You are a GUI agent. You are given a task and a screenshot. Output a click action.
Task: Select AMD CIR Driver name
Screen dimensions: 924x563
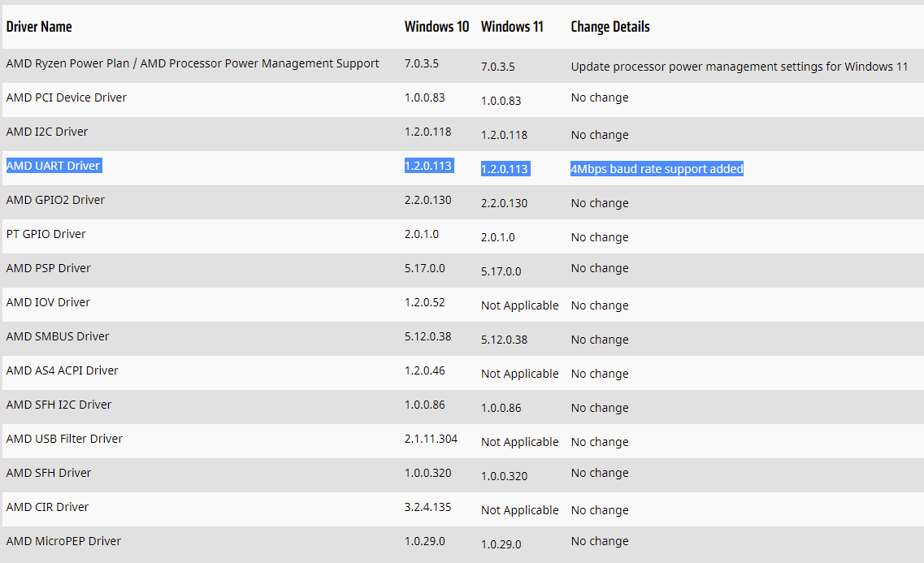[x=47, y=508]
